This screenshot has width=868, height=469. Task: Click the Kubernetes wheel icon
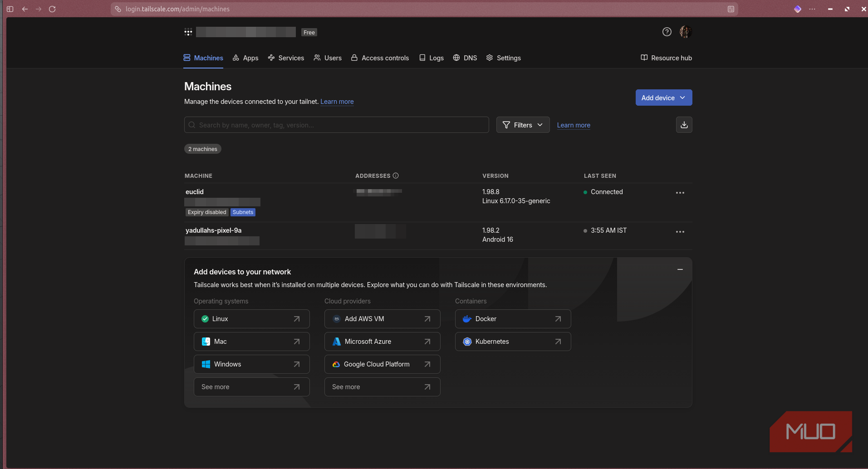pyautogui.click(x=467, y=342)
